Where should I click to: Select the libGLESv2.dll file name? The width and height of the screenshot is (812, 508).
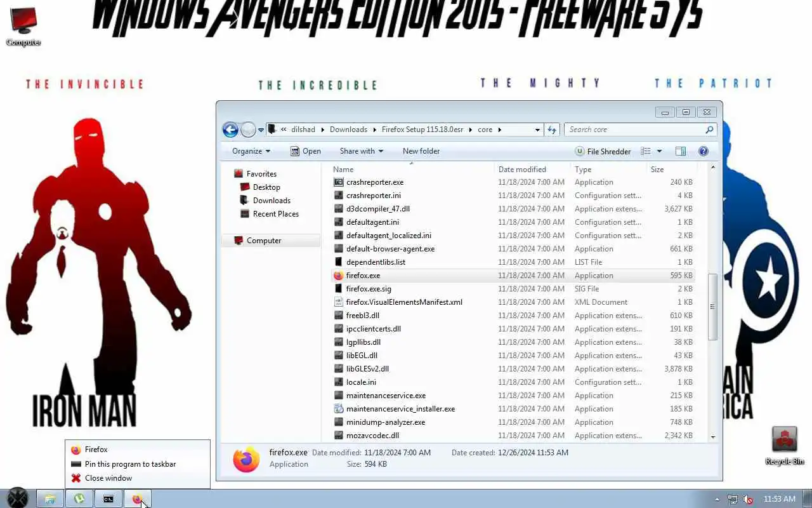pos(367,369)
